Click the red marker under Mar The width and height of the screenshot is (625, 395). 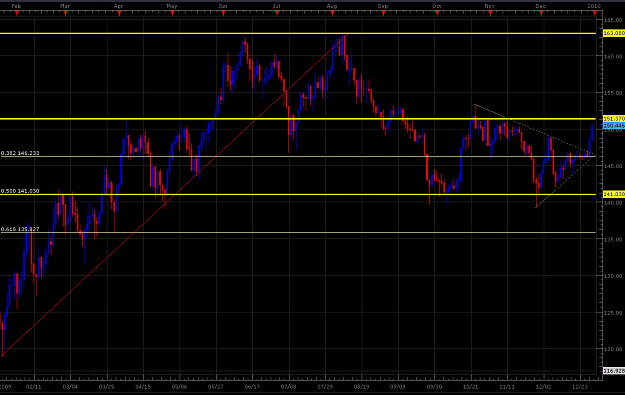(x=65, y=14)
